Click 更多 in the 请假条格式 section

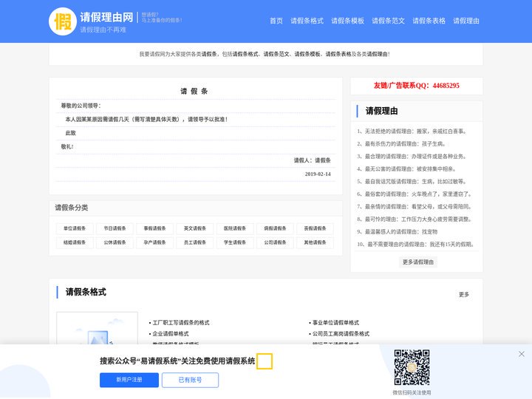pyautogui.click(x=464, y=295)
